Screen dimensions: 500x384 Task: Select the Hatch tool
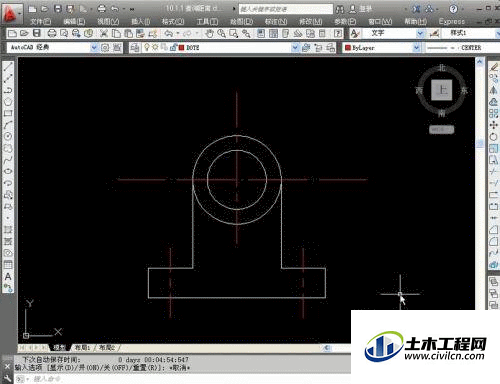coord(8,230)
